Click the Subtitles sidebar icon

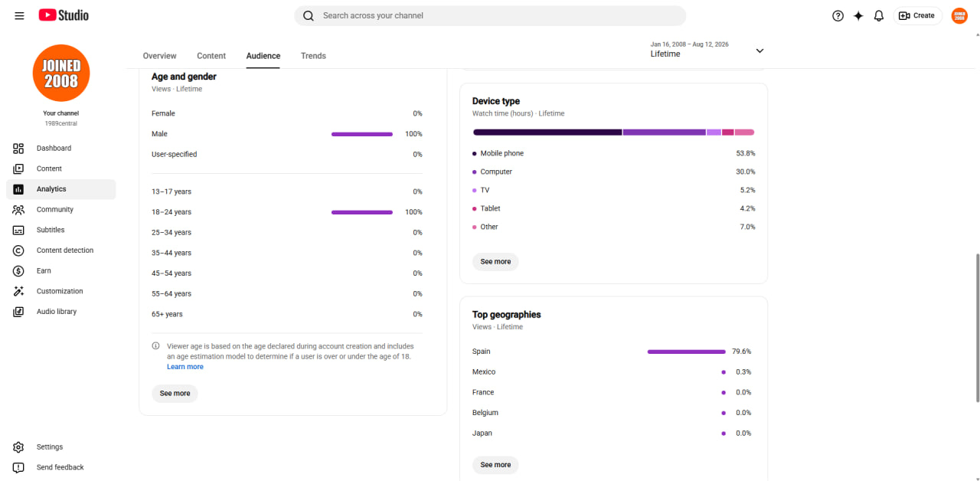(18, 230)
